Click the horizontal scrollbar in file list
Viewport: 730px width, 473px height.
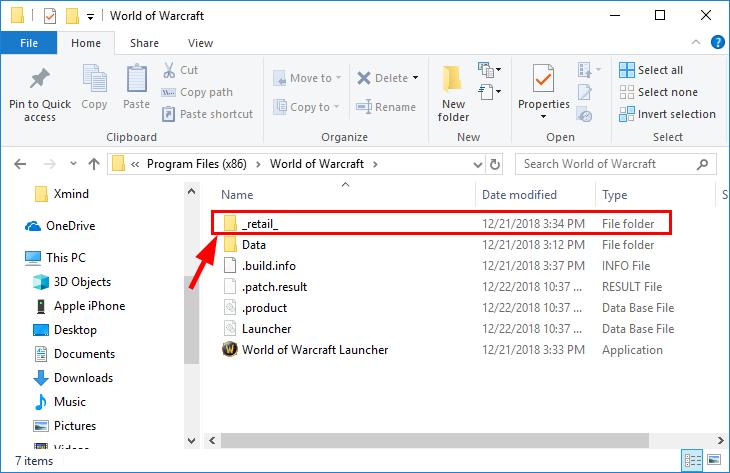click(x=434, y=440)
